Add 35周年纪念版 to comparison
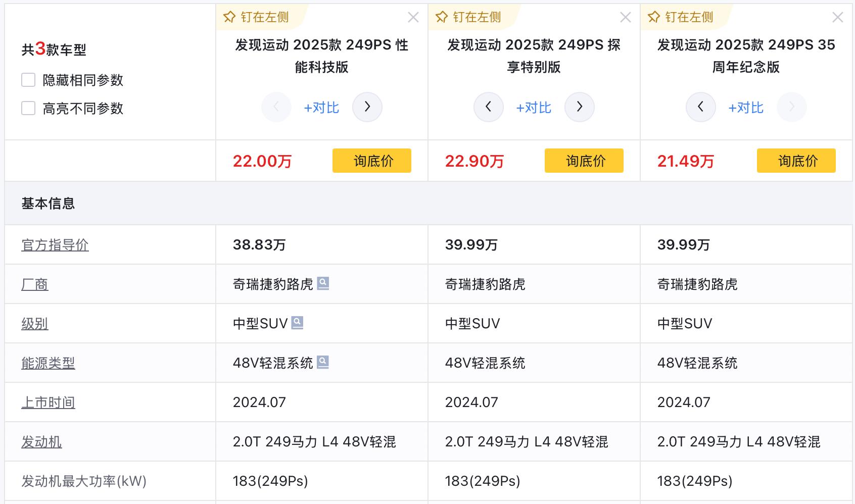 tap(746, 108)
